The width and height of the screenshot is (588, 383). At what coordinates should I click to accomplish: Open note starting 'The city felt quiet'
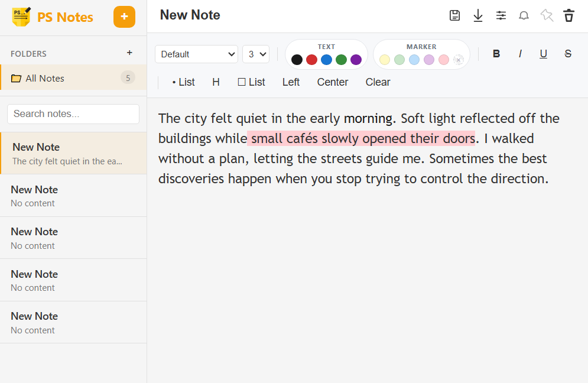click(73, 154)
